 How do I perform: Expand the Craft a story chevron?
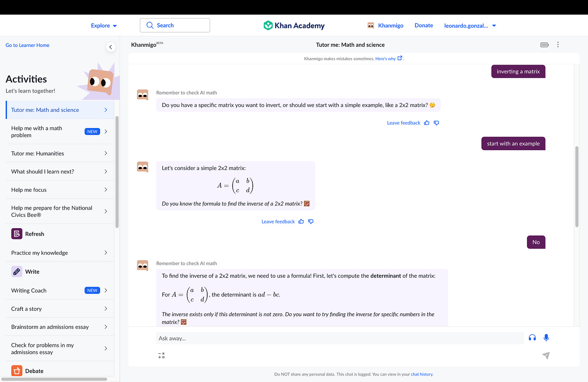coord(106,309)
